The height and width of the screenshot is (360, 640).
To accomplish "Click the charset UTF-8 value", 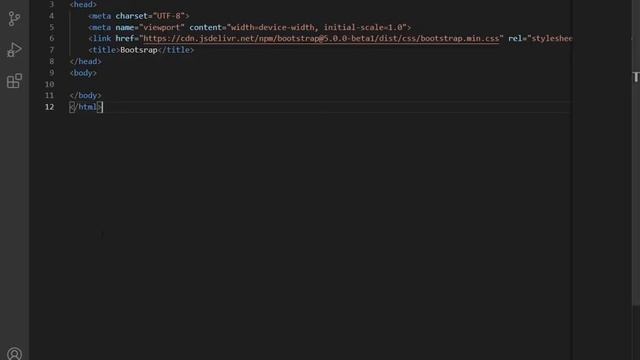I will [169, 16].
